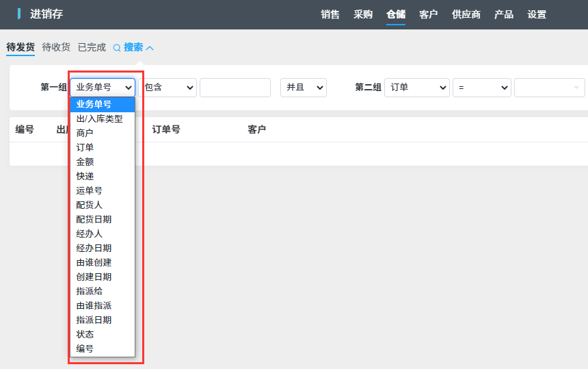Image resolution: width=588 pixels, height=369 pixels.
Task: Switch to the 已完成 tab
Action: coord(92,47)
